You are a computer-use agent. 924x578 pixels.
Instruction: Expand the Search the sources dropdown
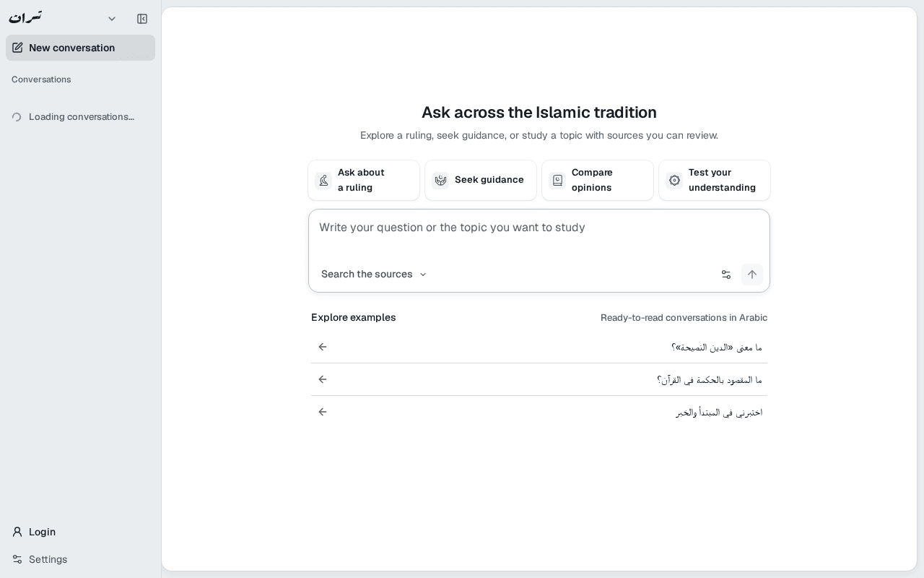(x=374, y=275)
